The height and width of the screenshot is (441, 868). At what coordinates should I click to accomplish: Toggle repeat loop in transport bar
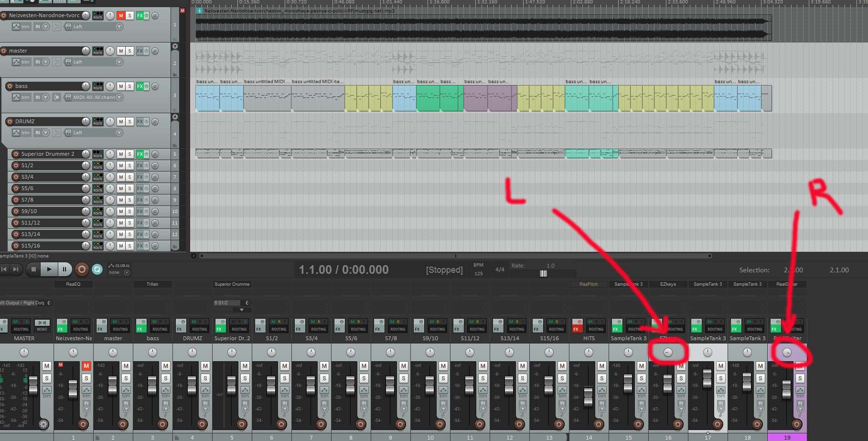click(97, 269)
